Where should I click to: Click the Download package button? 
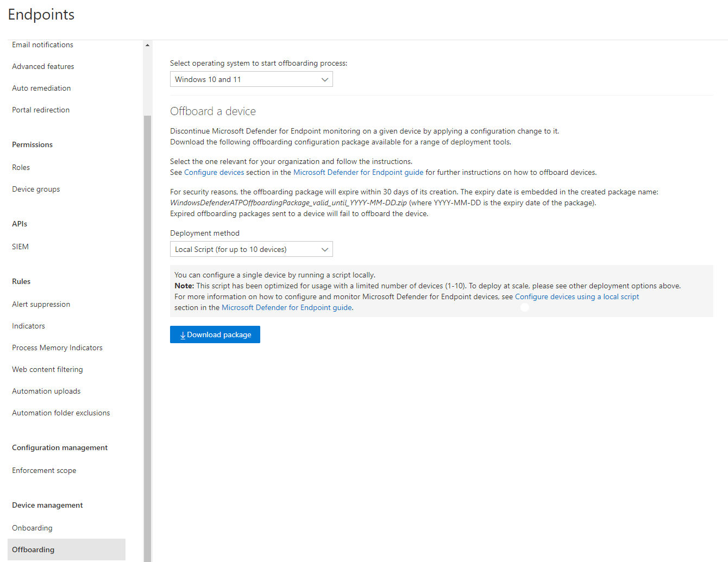point(215,334)
